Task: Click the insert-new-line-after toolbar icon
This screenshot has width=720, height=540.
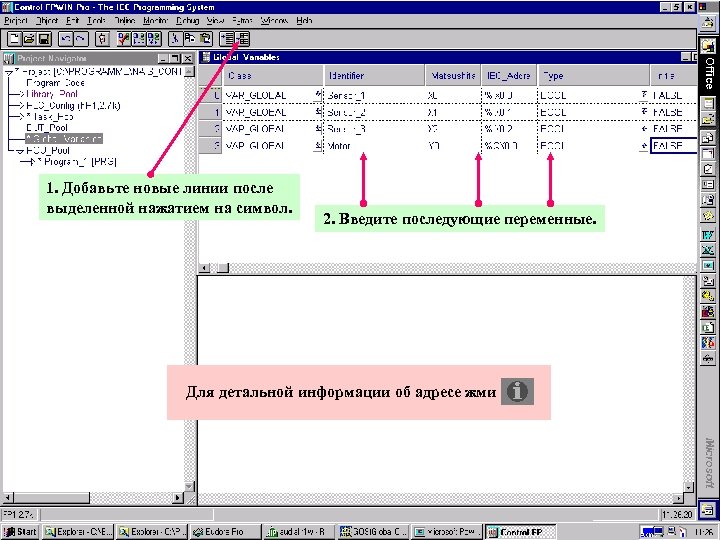Action: [242, 39]
